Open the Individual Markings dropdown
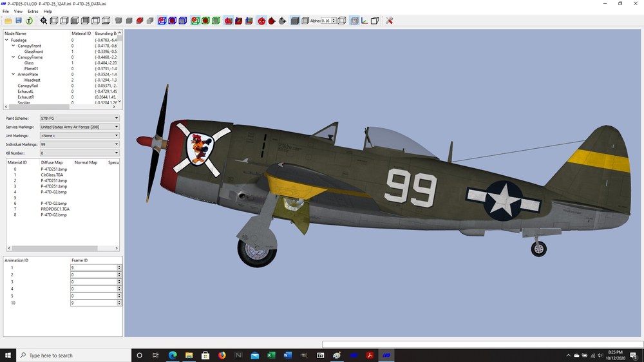This screenshot has width=644, height=362. 79,144
